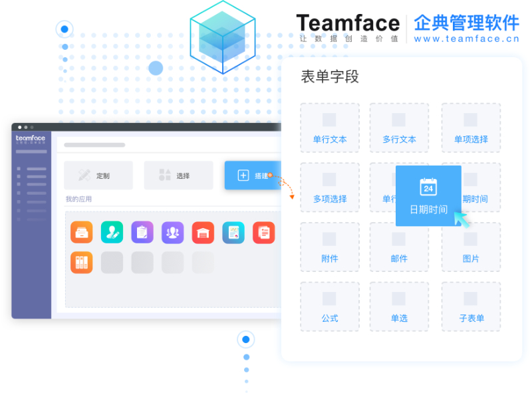
Task: Click the calendar icon on 日期时间 field
Action: pyautogui.click(x=429, y=189)
